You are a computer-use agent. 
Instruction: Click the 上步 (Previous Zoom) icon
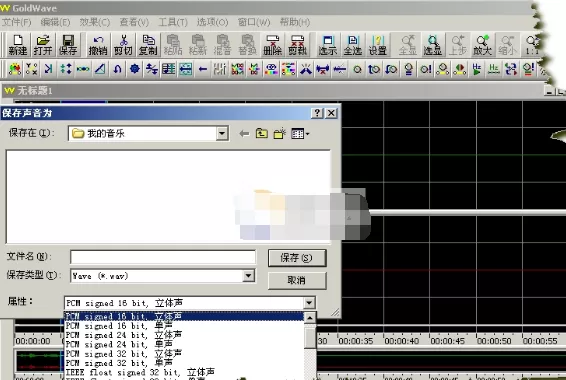457,45
